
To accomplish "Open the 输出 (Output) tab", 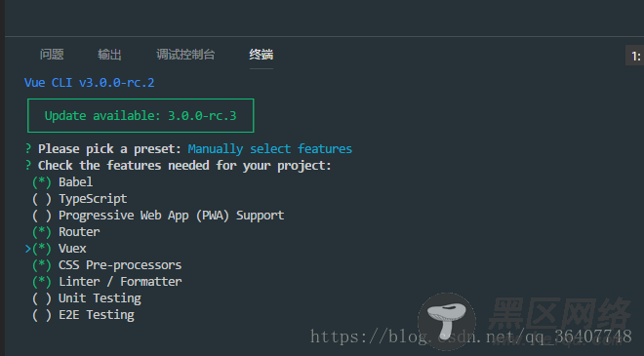I will click(109, 55).
